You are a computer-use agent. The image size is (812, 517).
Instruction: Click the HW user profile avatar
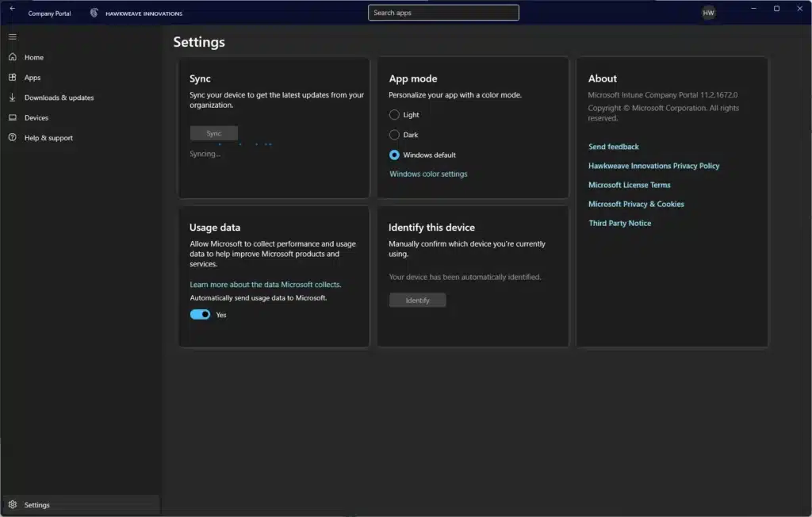click(708, 13)
